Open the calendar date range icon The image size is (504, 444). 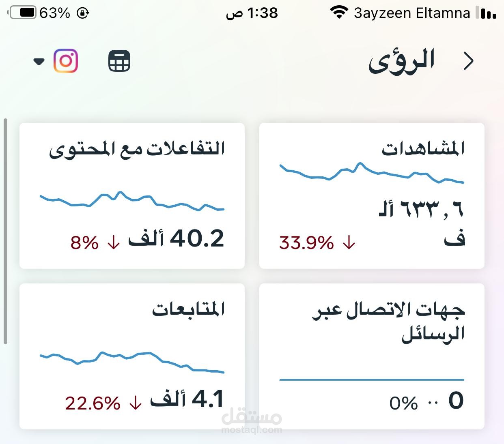(119, 61)
